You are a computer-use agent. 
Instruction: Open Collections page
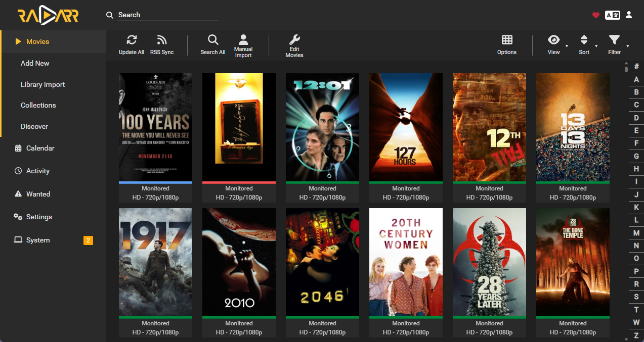pos(53,105)
